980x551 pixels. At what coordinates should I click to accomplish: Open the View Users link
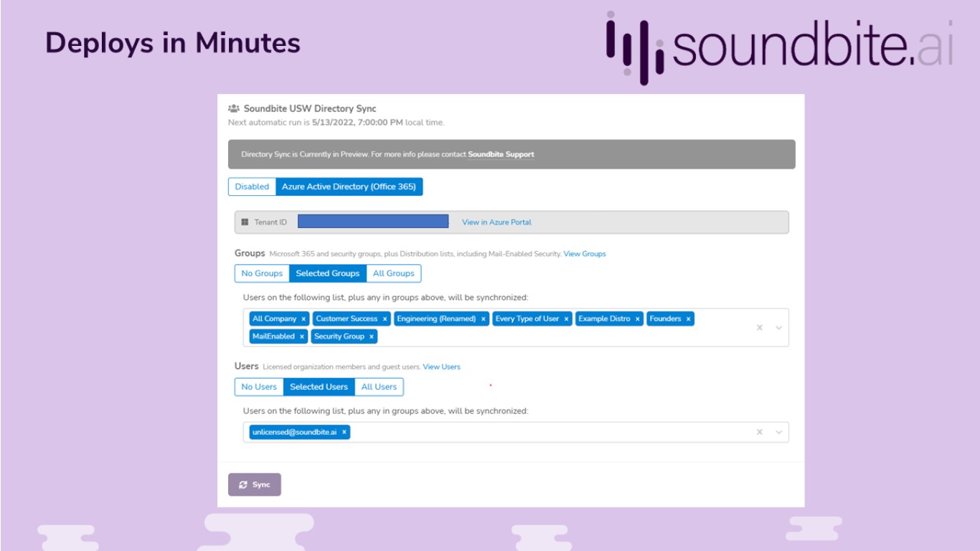pyautogui.click(x=442, y=367)
